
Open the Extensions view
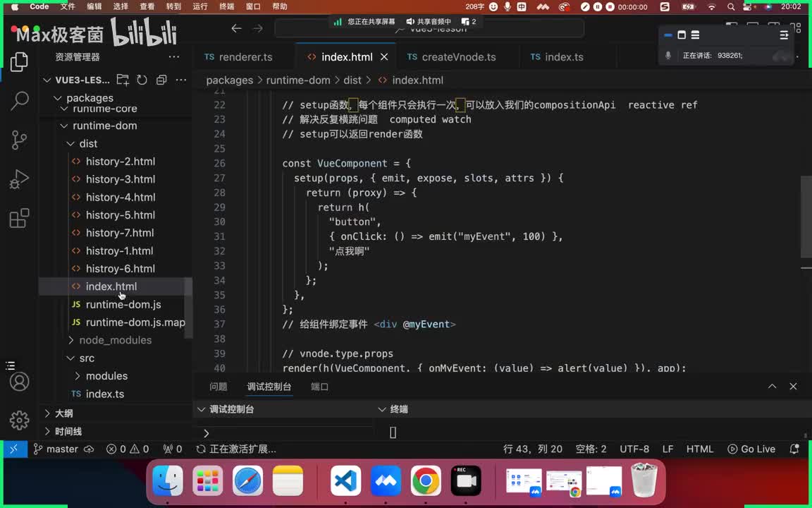click(x=19, y=218)
